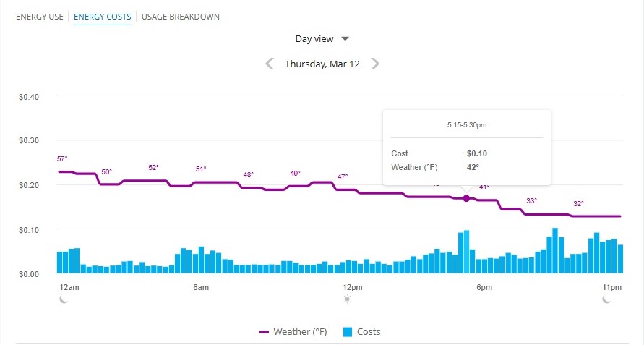Viewport: 644px width, 345px height.
Task: Click the tallest cost bar near 9pm
Action: tap(555, 251)
